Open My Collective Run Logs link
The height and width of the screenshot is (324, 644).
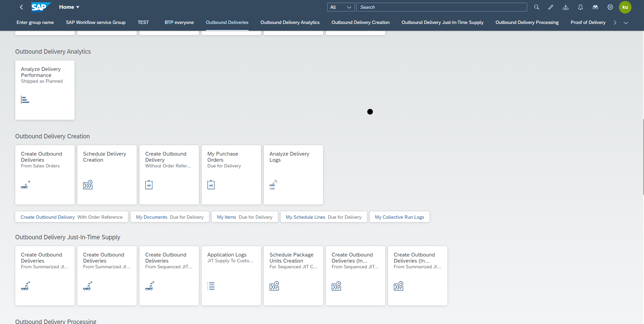point(400,217)
